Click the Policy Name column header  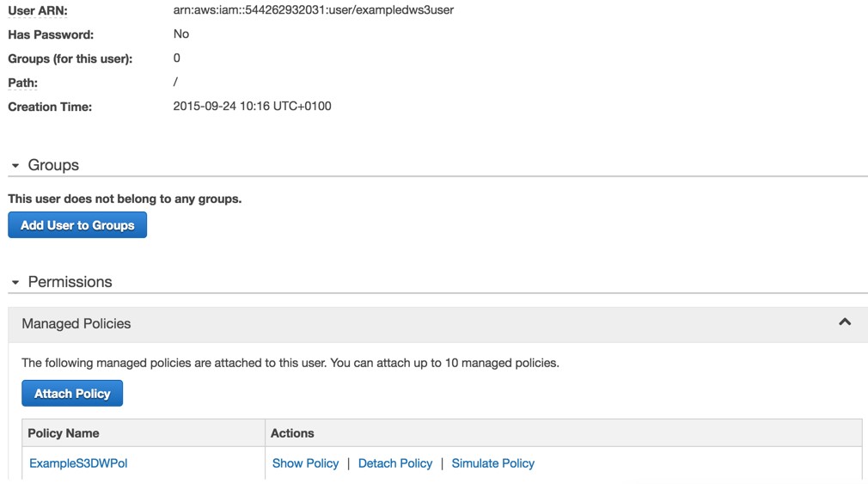(x=64, y=433)
